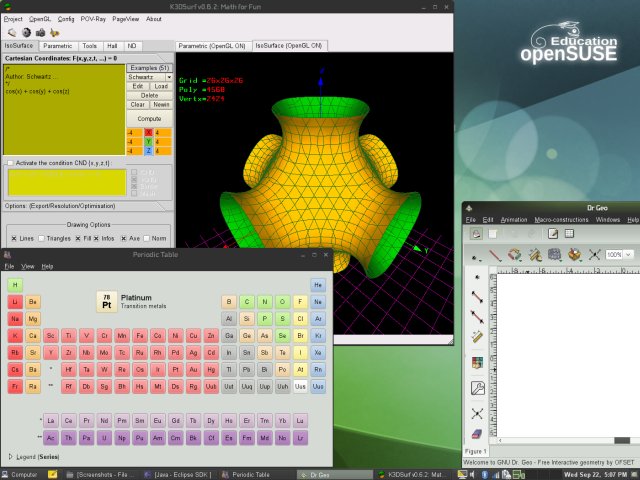Click the red X axis color box
The height and width of the screenshot is (480, 640).
point(148,132)
